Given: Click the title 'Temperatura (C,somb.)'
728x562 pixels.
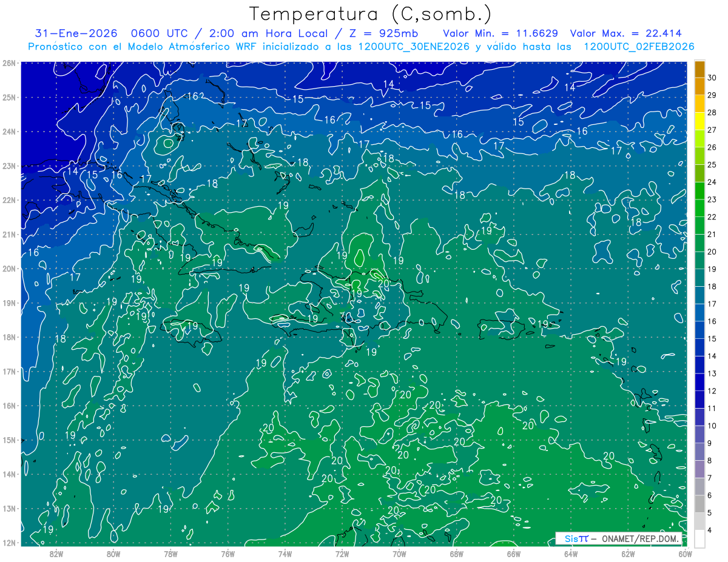Looking at the screenshot, I should [x=370, y=14].
